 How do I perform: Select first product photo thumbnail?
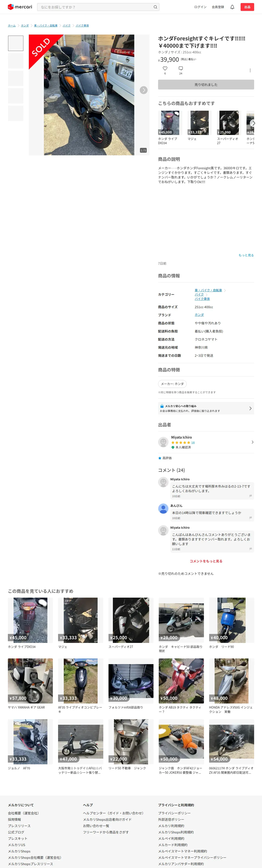click(x=16, y=43)
